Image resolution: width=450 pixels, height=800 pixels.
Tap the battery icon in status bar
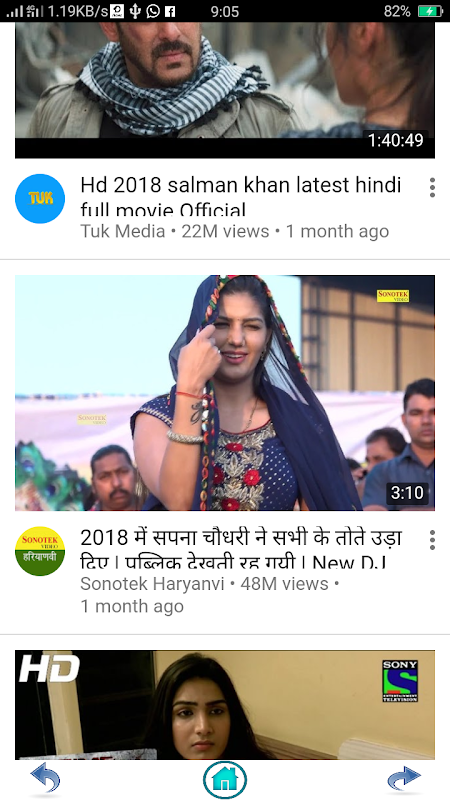430,11
